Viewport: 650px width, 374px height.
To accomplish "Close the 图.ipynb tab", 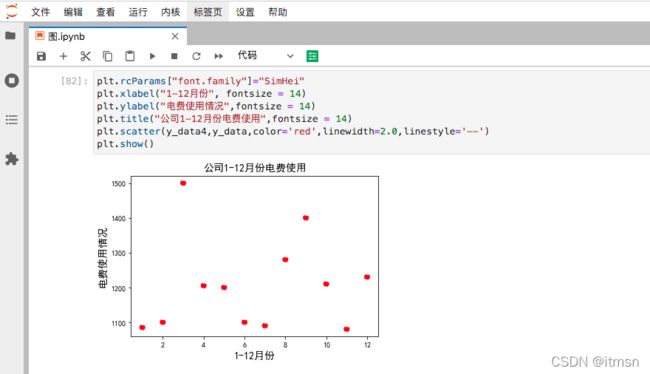I will click(x=175, y=36).
